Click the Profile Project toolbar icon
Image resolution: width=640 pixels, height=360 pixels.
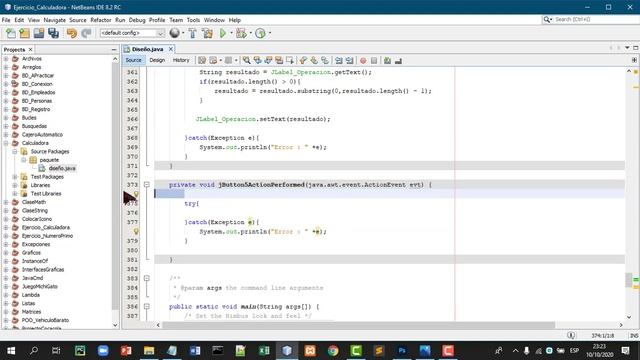coord(260,33)
